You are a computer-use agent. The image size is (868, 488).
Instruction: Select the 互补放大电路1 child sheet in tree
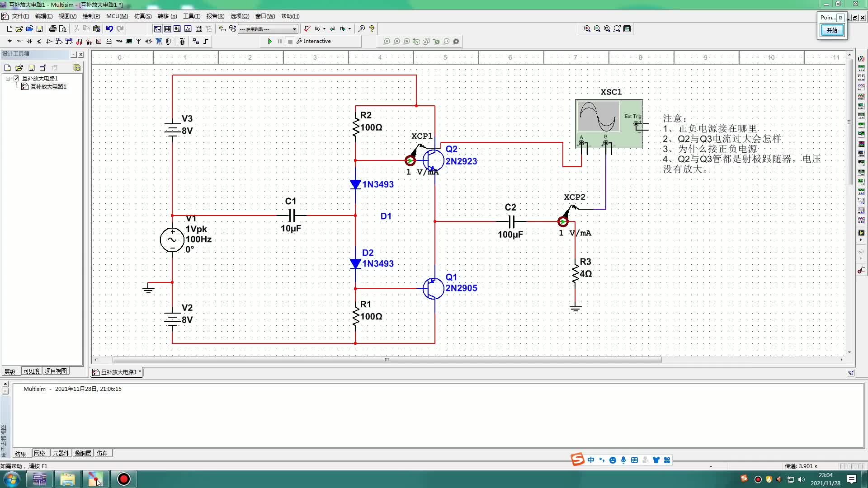[x=48, y=86]
